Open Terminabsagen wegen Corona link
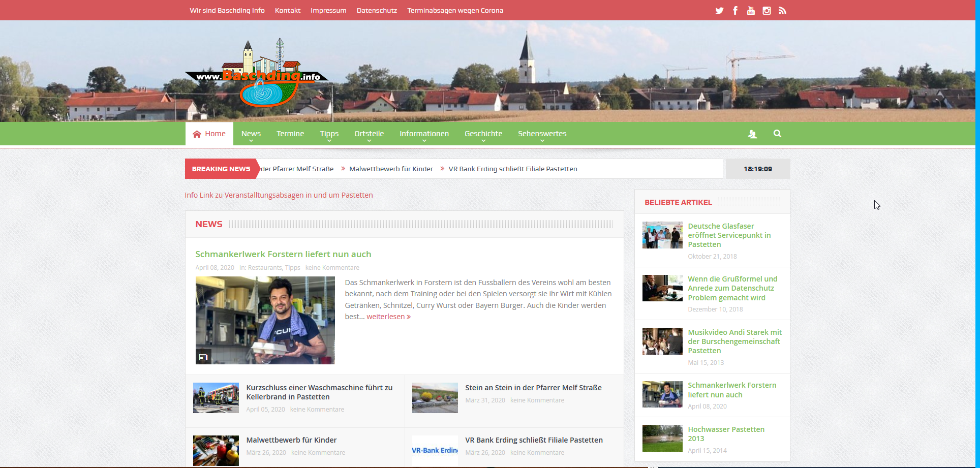Image resolution: width=980 pixels, height=468 pixels. pos(455,11)
